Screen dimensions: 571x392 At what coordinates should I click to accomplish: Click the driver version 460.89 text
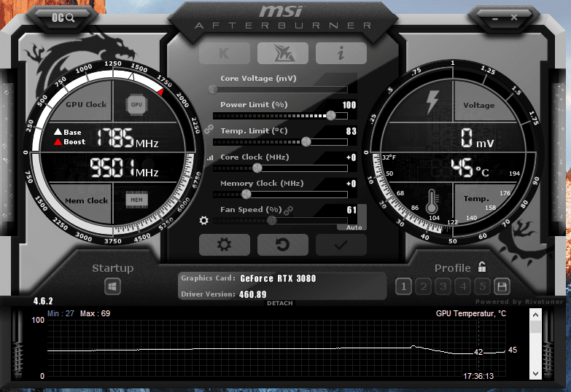coord(253,294)
